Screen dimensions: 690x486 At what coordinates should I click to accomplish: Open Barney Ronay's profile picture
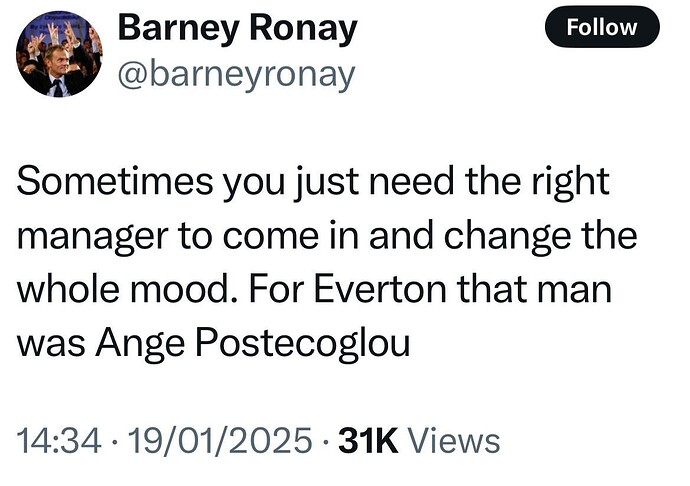point(59,54)
